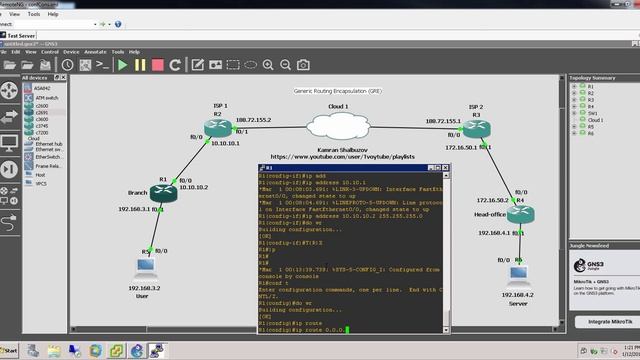The height and width of the screenshot is (360, 640).
Task: Select the Branch R1 router node
Action: (163, 193)
